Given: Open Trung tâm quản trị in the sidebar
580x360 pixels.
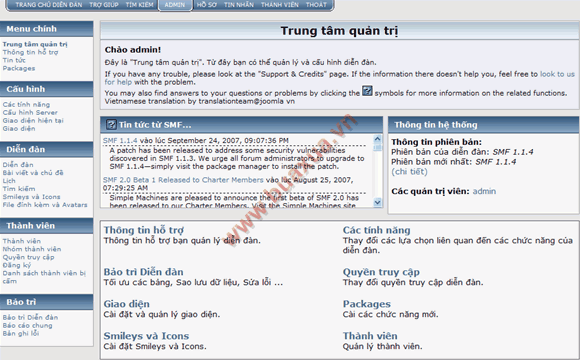Looking at the screenshot, I should 35,44.
